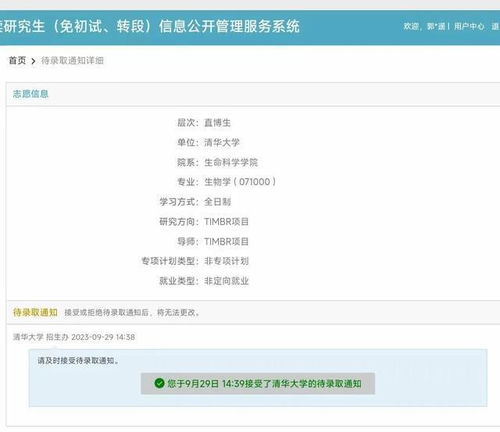Click the 生物学 (071000) major value
The image size is (500, 432).
(240, 182)
